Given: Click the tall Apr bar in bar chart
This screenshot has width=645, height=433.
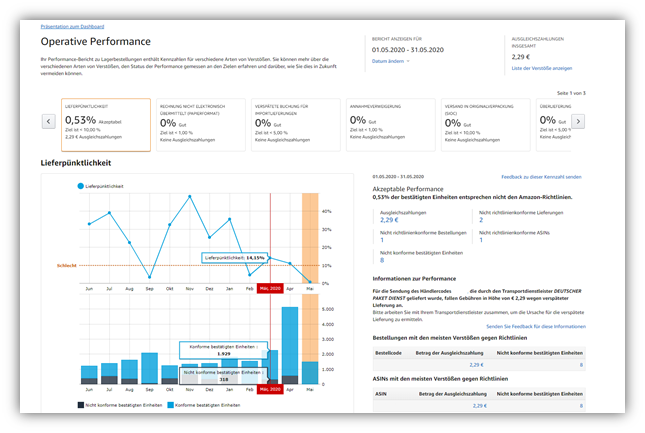Looking at the screenshot, I should coord(290,345).
